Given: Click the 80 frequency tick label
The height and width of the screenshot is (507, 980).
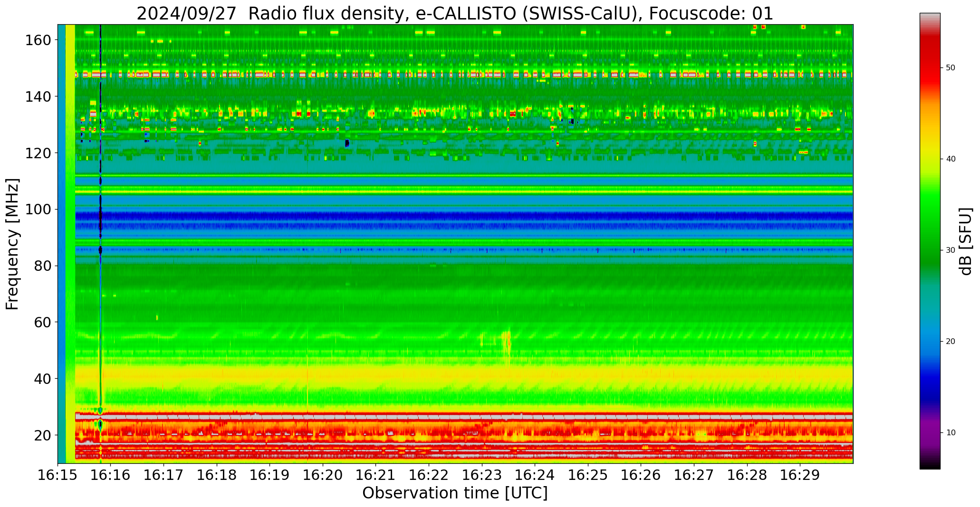Looking at the screenshot, I should pos(42,266).
